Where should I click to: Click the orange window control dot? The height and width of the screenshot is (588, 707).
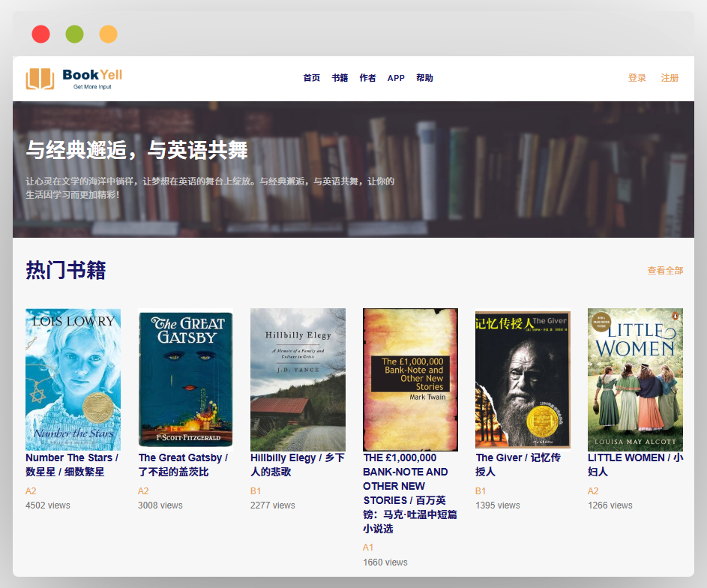coord(108,34)
